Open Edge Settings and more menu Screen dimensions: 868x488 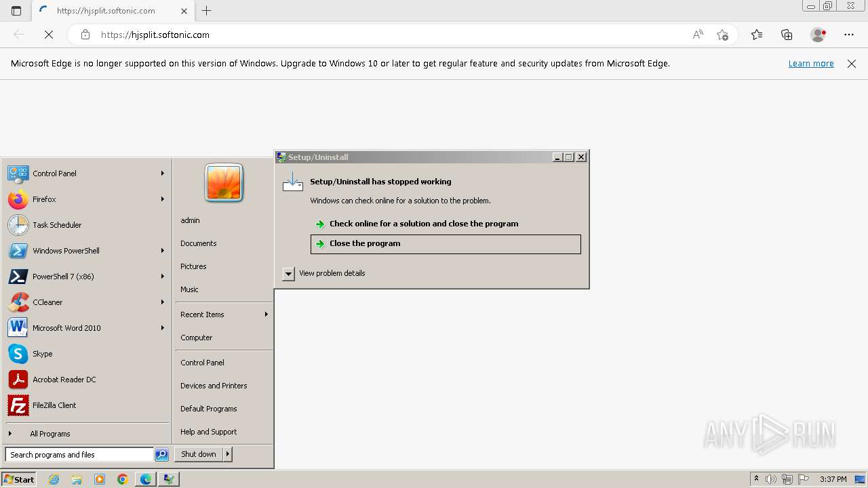coord(849,35)
